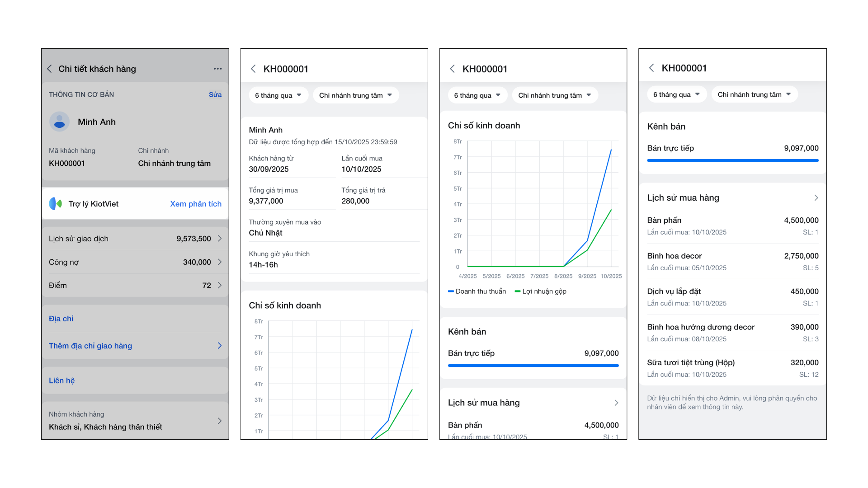Expand Nhóm khách hàng row
Viewport: 868px width, 488px height.
pyautogui.click(x=220, y=421)
